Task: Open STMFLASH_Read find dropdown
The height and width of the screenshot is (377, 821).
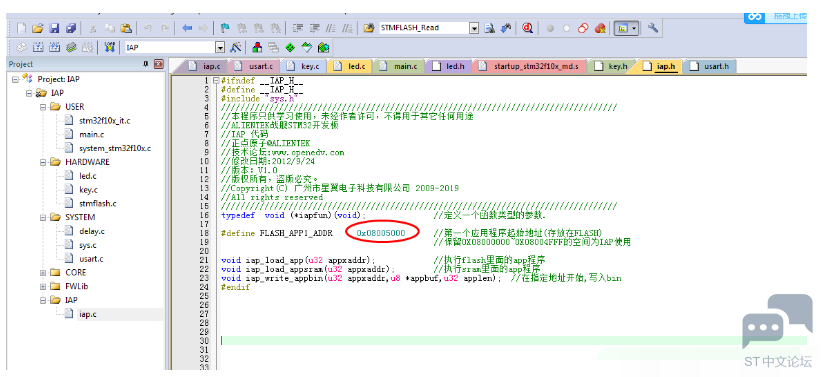Action: pos(474,28)
